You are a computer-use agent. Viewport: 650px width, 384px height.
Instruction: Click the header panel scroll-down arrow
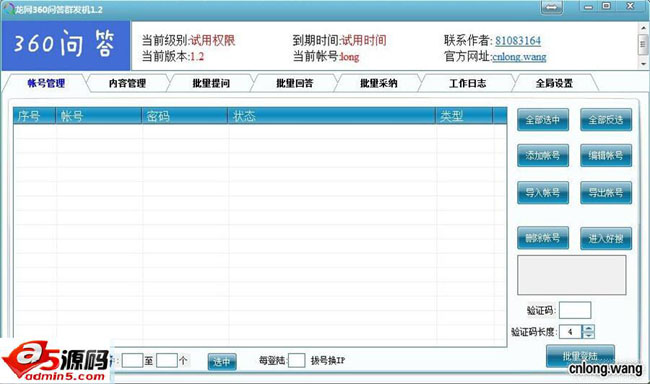coord(643,64)
